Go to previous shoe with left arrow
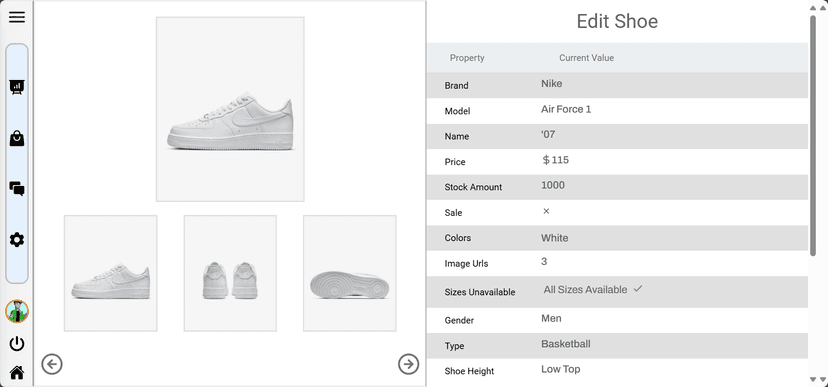828x387 pixels. pos(52,364)
